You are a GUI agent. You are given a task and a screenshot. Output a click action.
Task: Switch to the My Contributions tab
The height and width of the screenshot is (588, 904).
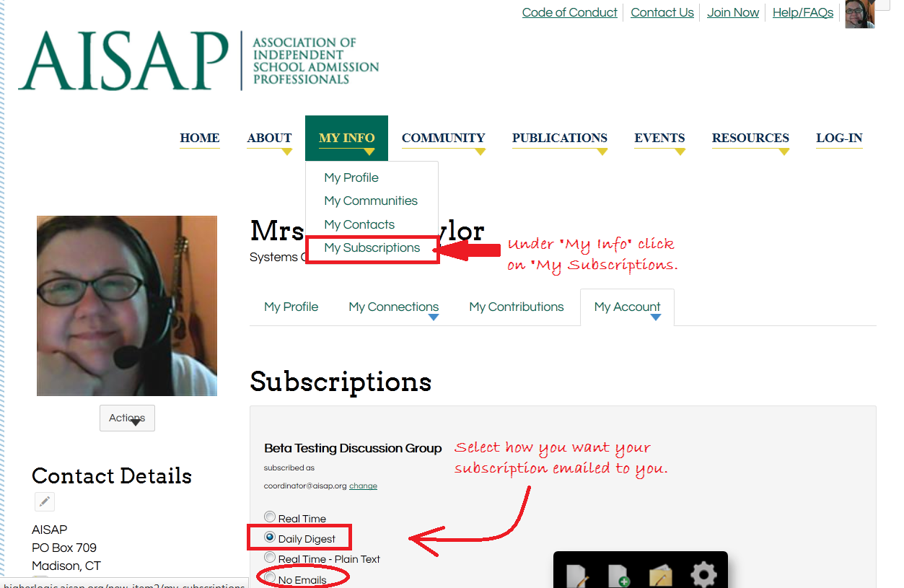517,307
